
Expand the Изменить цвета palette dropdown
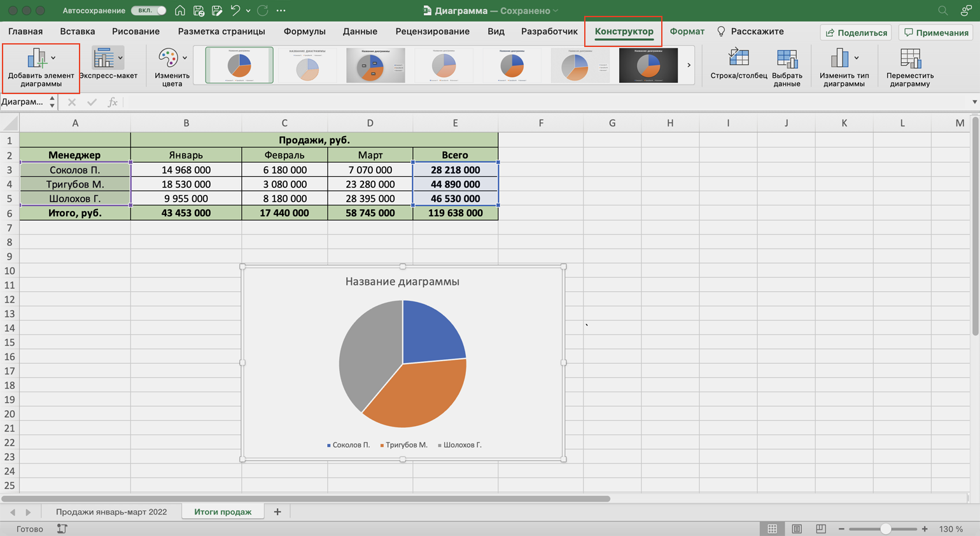(185, 58)
